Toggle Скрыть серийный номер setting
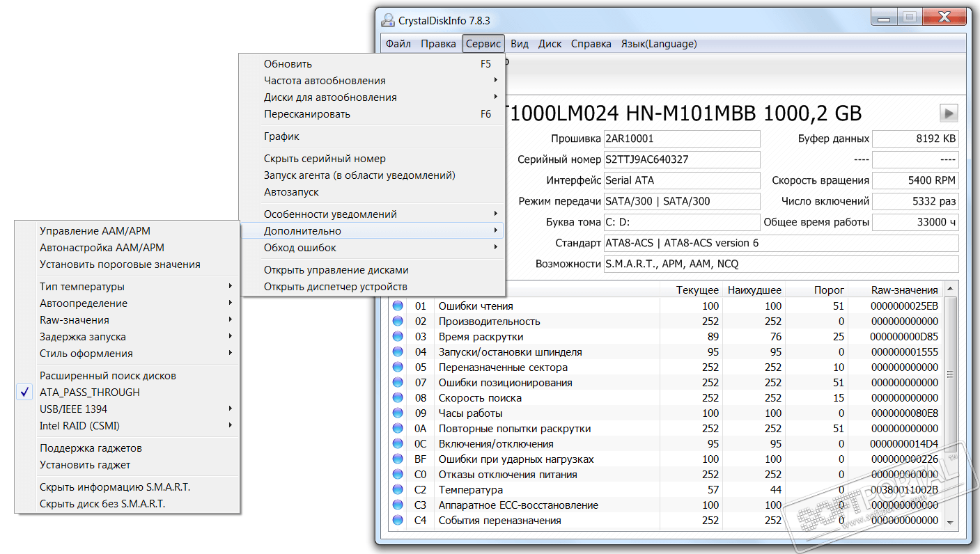The width and height of the screenshot is (980, 554). (x=325, y=159)
